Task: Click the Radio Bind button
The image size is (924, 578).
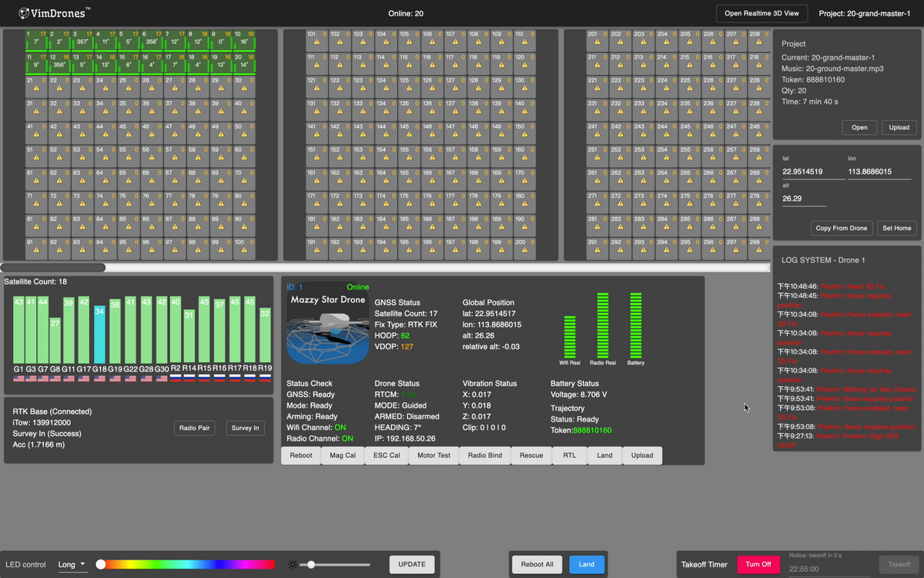Action: 485,455
